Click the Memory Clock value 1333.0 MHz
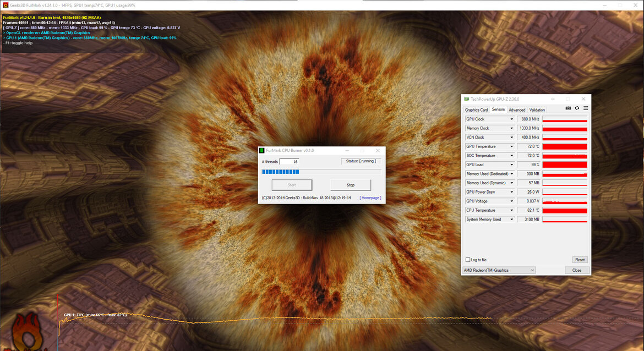 coord(529,128)
